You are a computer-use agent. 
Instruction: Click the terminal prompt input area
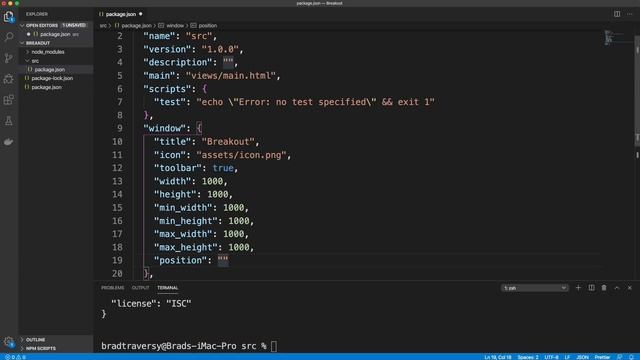click(x=273, y=346)
